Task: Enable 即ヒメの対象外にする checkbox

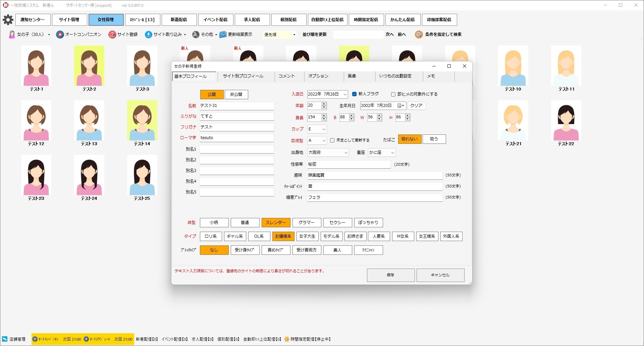Action: click(393, 94)
